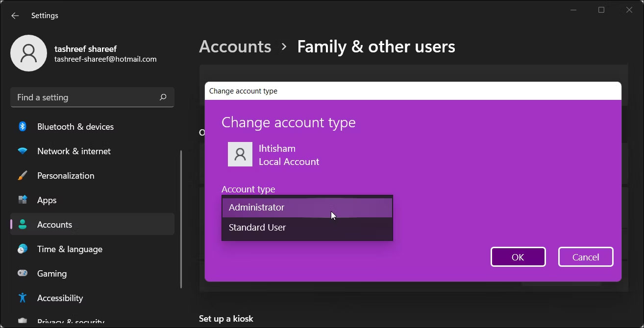Click the Accounts person icon
Viewport: 644px width, 328px height.
pyautogui.click(x=23, y=225)
